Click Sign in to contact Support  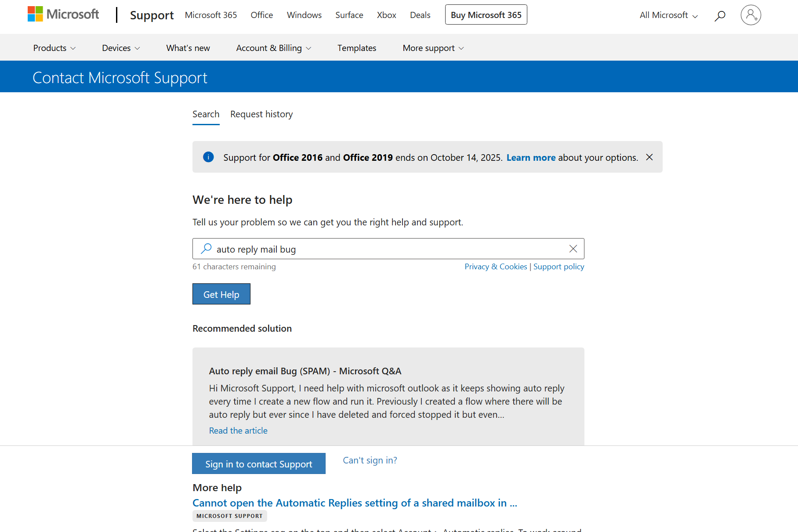(259, 463)
